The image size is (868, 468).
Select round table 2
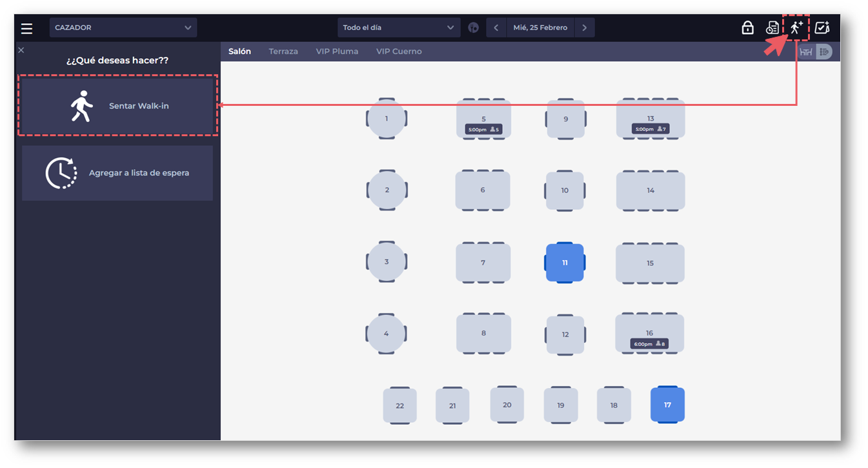(x=387, y=190)
